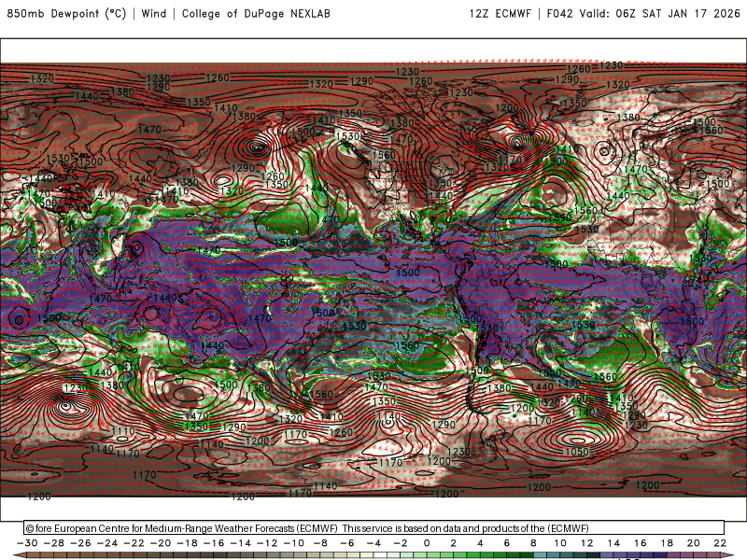Click the '4' color scale label
This screenshot has height=560, width=747.
[x=480, y=543]
